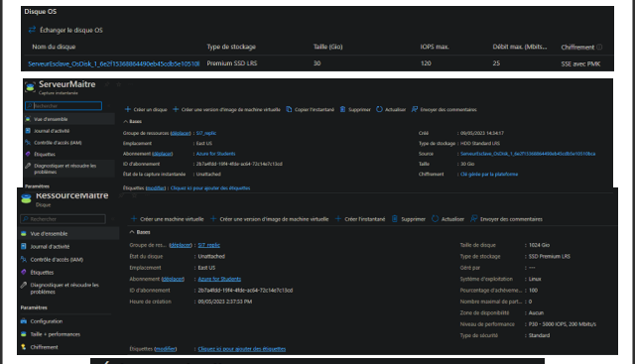
Task: Click the 09/05/2023 2:37:53 PM creation time value
Action: pos(225,302)
